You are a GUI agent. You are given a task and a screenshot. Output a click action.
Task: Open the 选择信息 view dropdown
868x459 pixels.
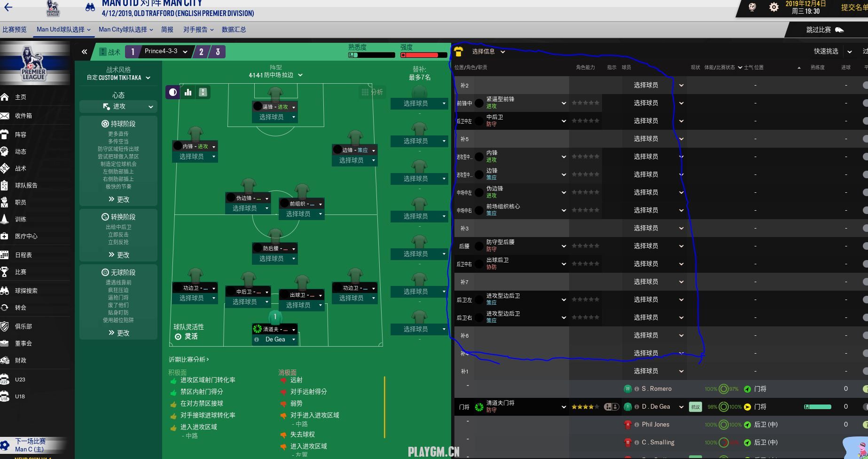pyautogui.click(x=488, y=52)
